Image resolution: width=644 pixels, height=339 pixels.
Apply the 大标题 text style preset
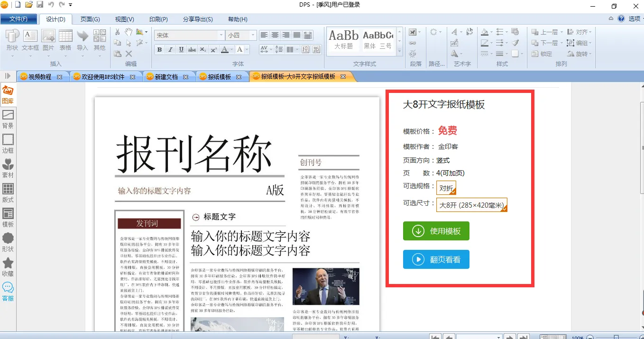[x=343, y=40]
